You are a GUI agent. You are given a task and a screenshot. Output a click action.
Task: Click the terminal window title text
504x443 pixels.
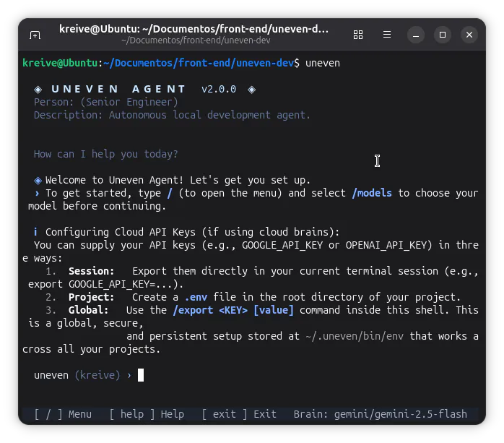194,29
